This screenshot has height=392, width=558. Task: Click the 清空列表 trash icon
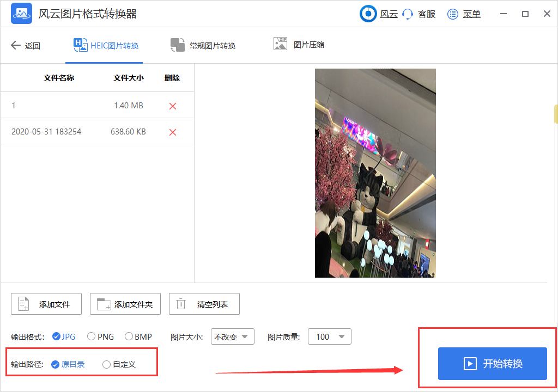(181, 304)
